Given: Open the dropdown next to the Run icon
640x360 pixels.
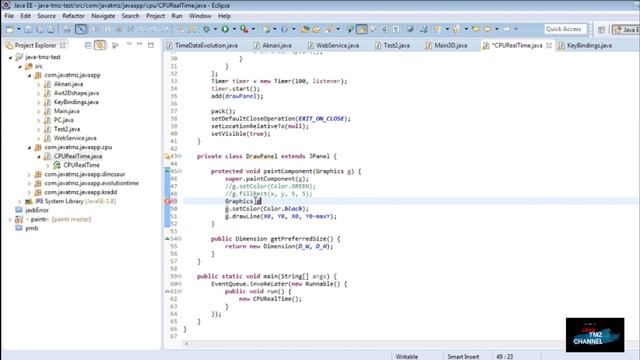Looking at the screenshot, I should click(x=234, y=29).
